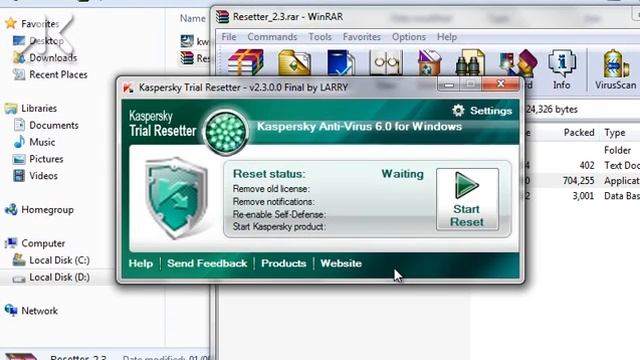Open Documents library
The height and width of the screenshot is (360, 640).
(54, 125)
